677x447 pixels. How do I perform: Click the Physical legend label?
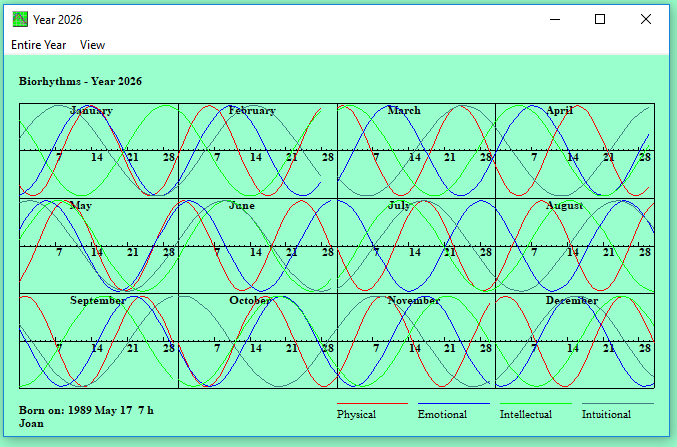356,415
